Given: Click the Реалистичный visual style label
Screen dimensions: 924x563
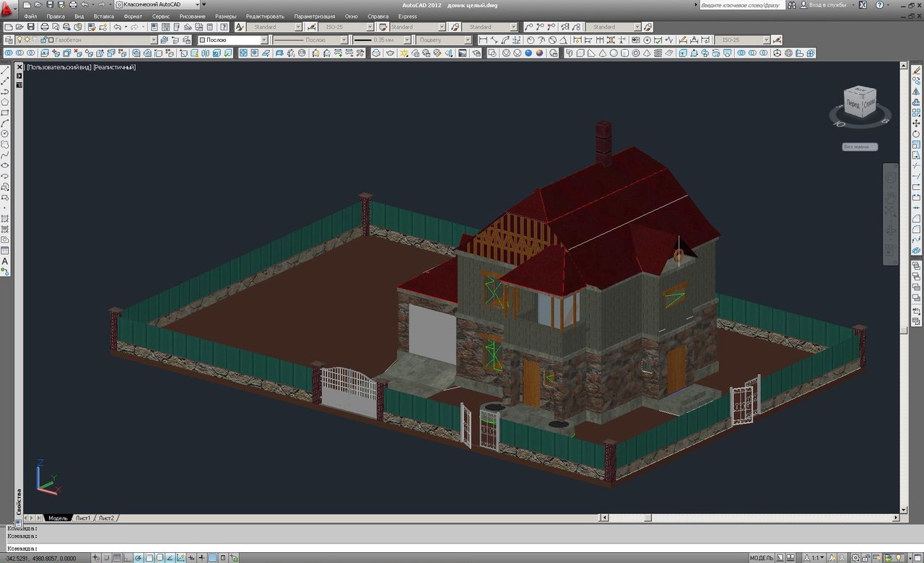Looking at the screenshot, I should point(115,67).
